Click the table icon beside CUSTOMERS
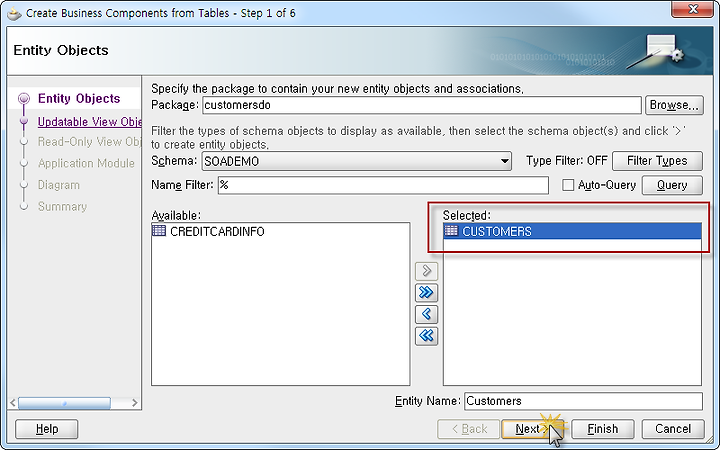The image size is (720, 450). (451, 231)
